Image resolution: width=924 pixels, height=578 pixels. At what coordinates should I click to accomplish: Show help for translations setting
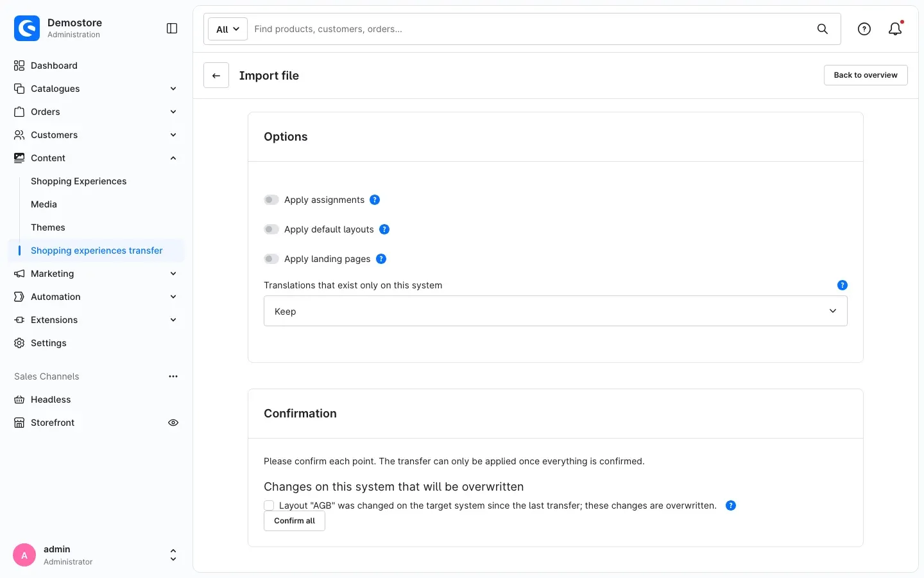coord(843,285)
